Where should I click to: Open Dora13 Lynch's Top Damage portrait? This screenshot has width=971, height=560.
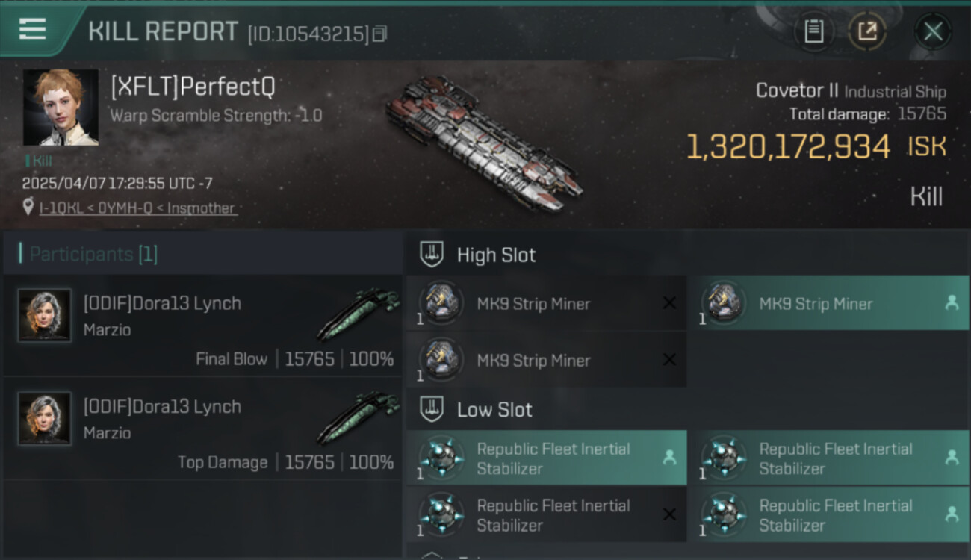pyautogui.click(x=45, y=419)
